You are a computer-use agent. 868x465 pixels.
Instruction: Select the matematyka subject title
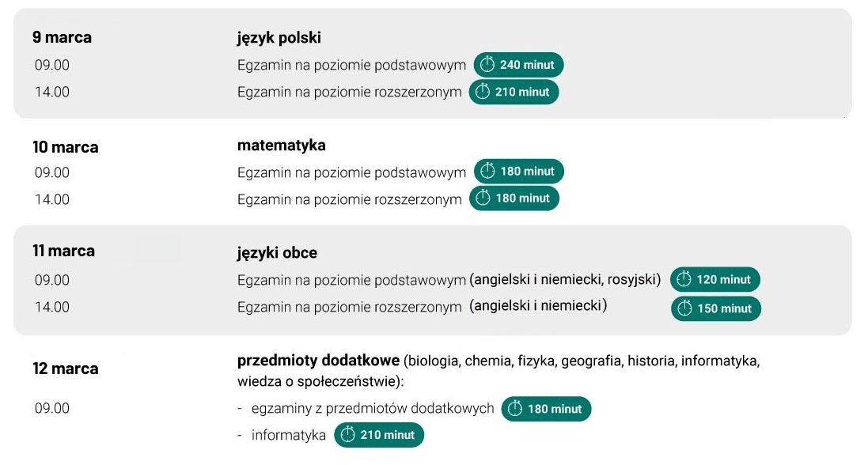[282, 146]
